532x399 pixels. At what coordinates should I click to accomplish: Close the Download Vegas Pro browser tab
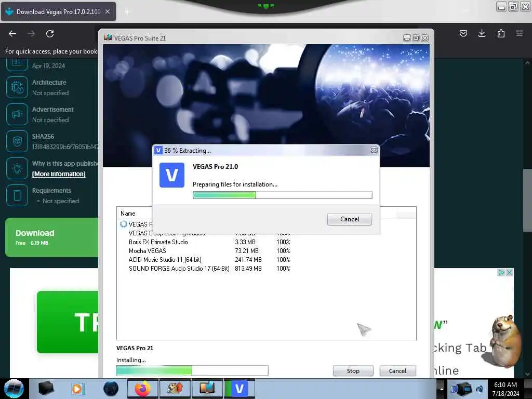click(108, 11)
